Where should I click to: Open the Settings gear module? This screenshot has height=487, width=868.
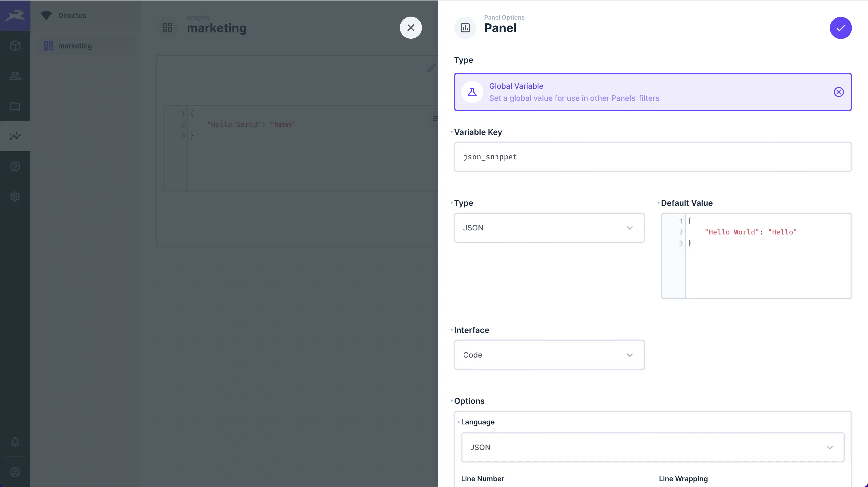(15, 197)
